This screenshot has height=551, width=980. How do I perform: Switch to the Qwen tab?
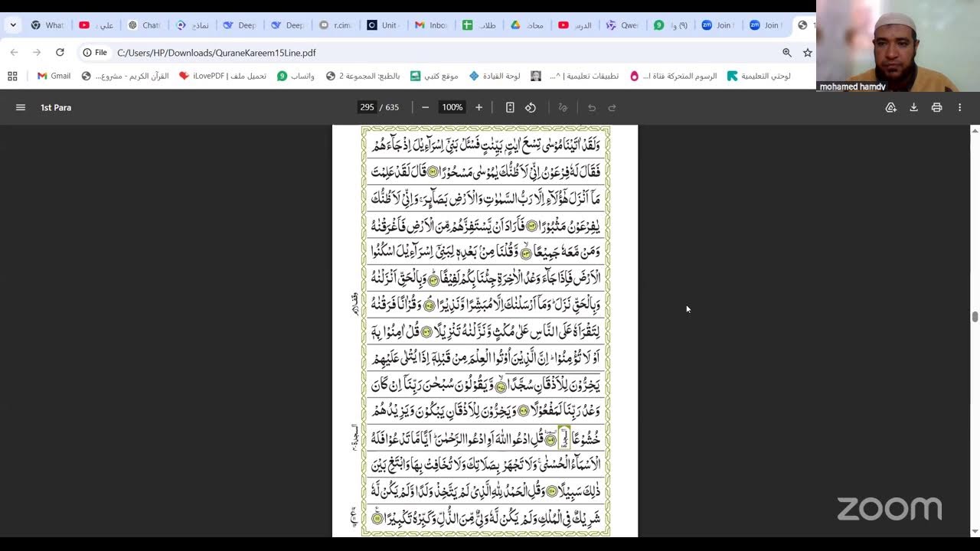[x=623, y=25]
